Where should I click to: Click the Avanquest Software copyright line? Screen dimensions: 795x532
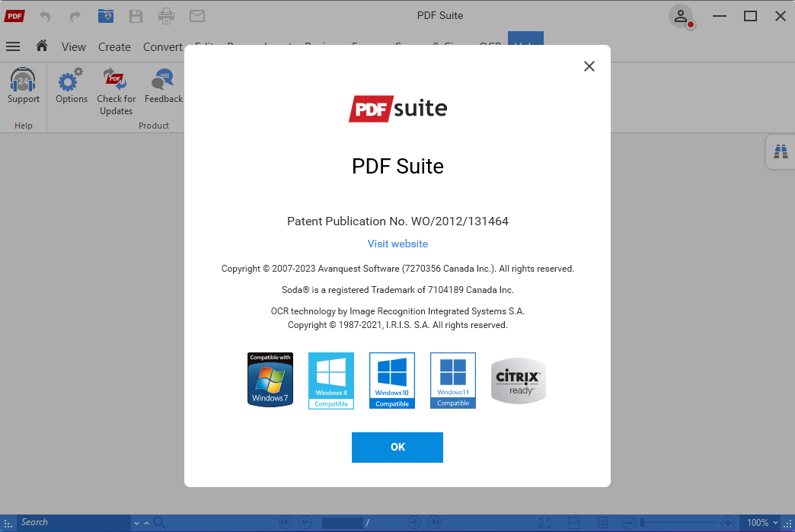[397, 269]
